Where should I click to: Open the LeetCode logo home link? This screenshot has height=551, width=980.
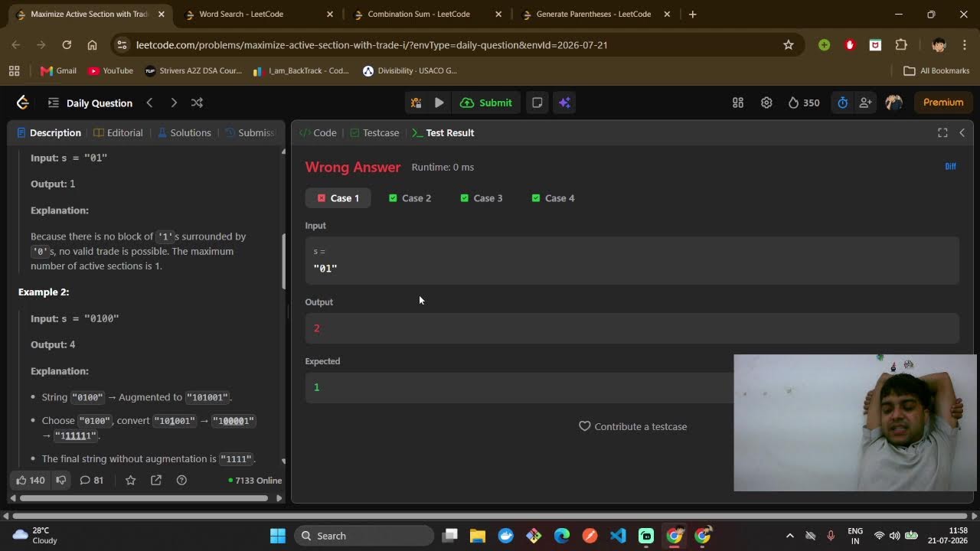pos(22,103)
